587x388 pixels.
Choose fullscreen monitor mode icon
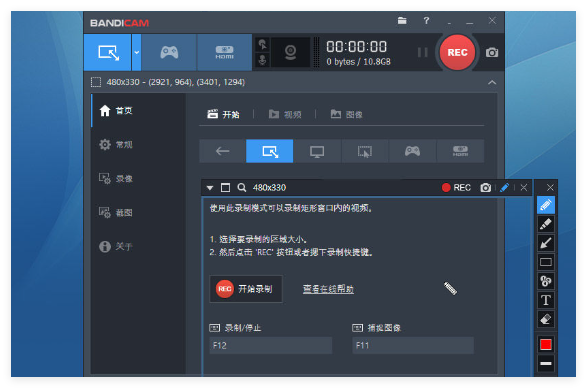click(x=317, y=151)
